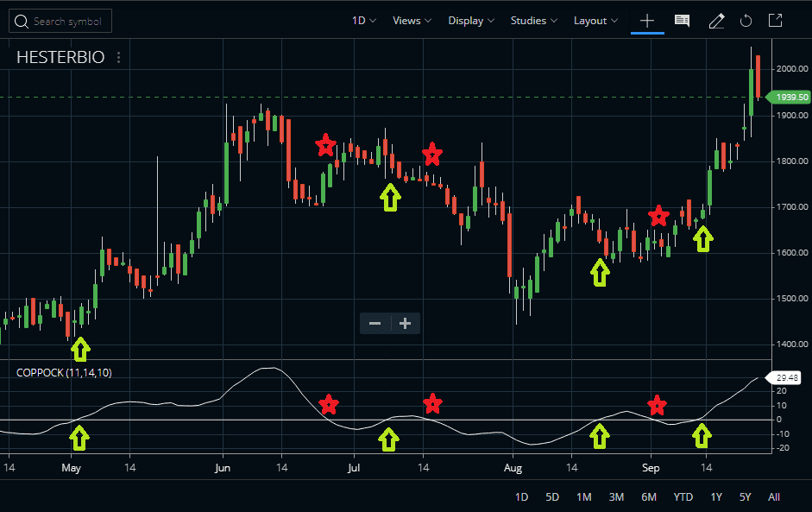
Task: Select the All time range
Action: pos(774,497)
